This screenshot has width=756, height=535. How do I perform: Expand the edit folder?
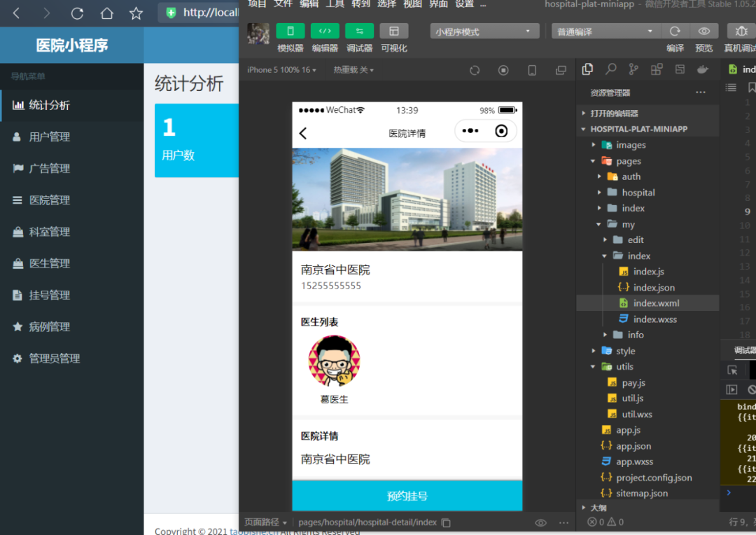point(648,239)
